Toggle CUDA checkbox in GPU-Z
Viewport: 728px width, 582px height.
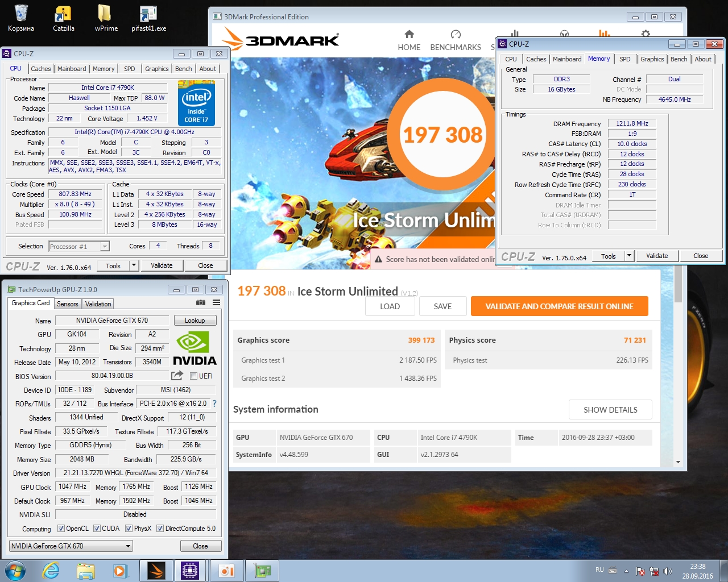coord(97,528)
